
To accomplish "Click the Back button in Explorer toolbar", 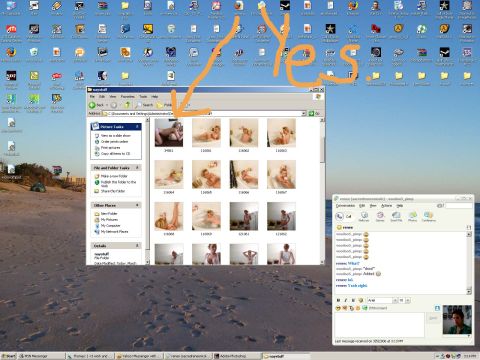I will [96, 105].
